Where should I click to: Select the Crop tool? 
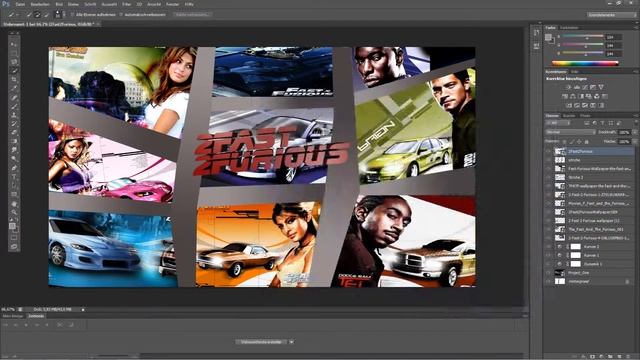click(14, 79)
